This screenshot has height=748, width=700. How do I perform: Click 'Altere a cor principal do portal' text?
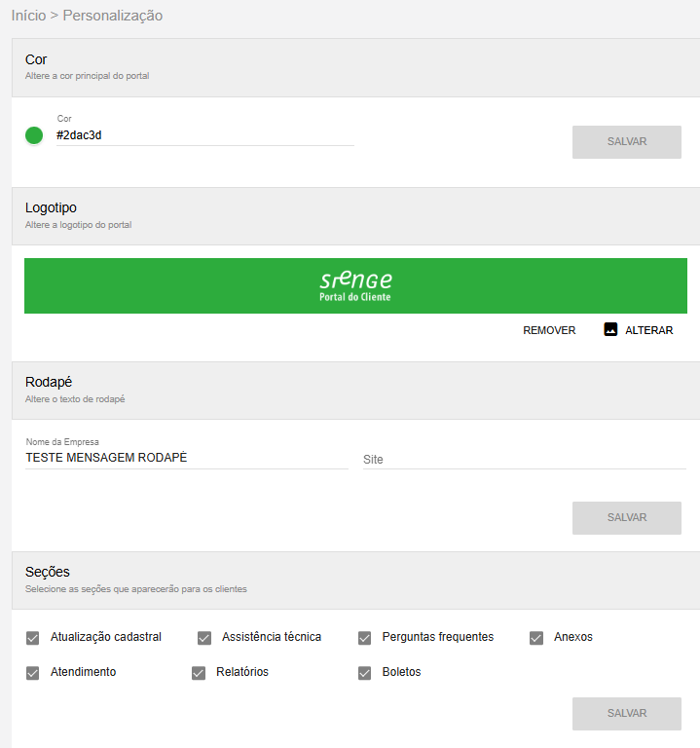coord(88,76)
